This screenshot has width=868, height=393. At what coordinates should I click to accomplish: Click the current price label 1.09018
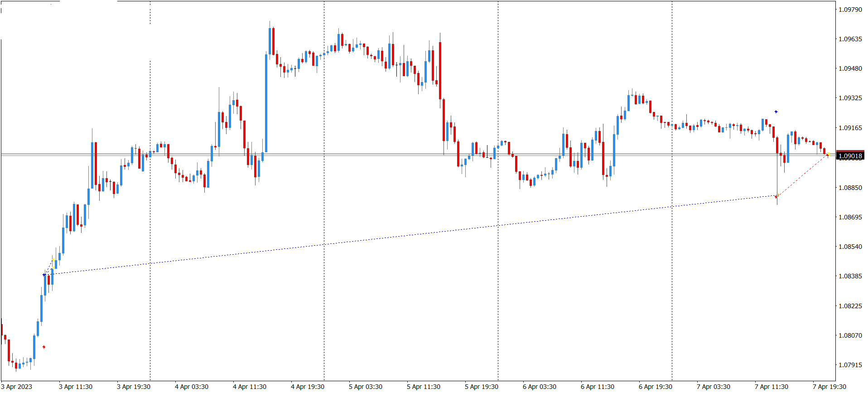tap(850, 156)
